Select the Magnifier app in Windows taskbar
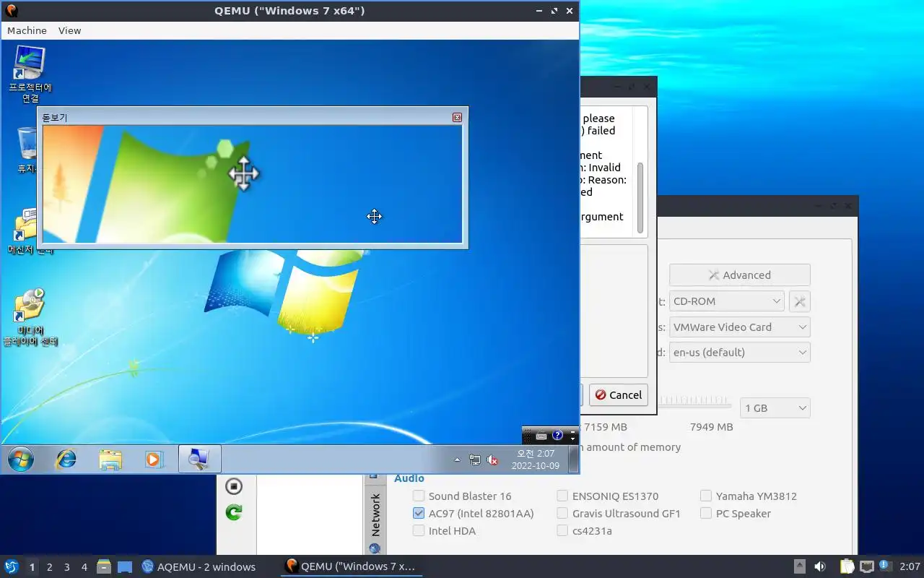924x578 pixels. click(199, 459)
